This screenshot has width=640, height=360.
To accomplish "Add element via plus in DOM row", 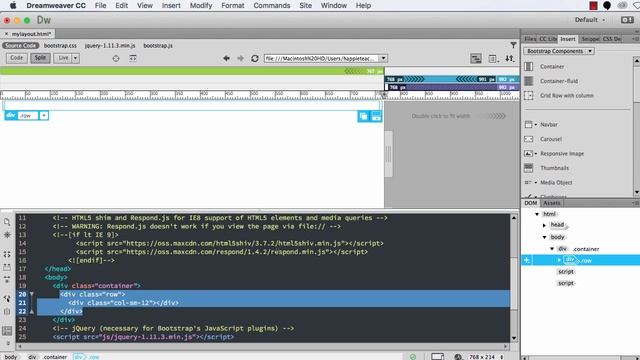I will pos(527,260).
